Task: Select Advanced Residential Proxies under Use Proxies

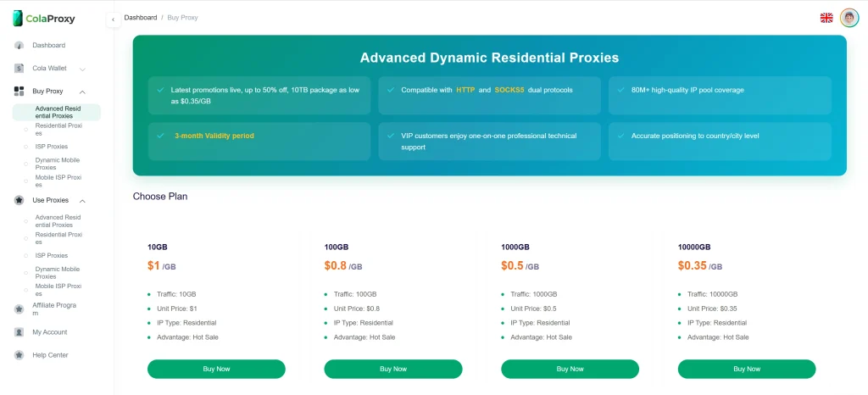Action: (57, 221)
